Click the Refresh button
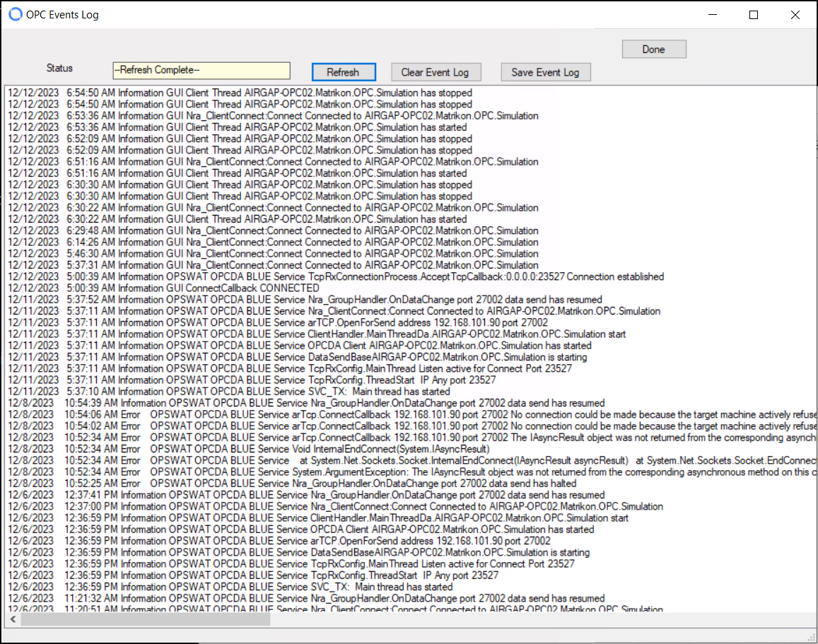The height and width of the screenshot is (644, 818). click(x=344, y=72)
